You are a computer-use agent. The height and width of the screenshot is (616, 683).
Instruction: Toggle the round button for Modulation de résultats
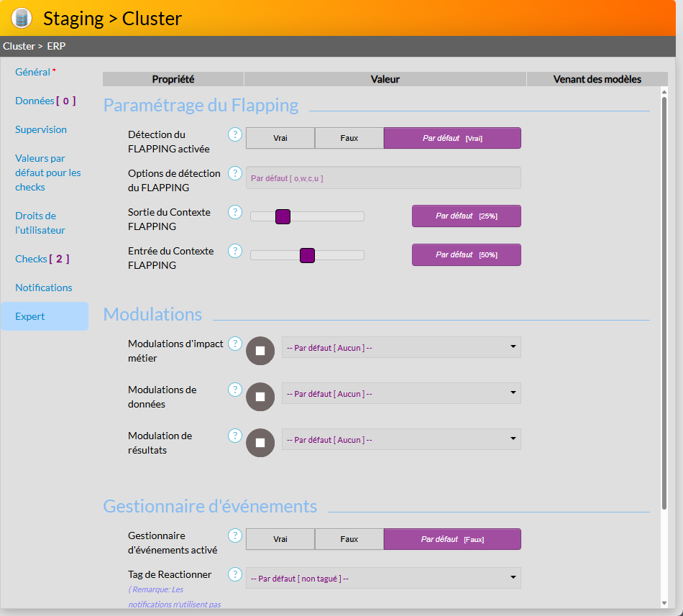click(x=260, y=443)
